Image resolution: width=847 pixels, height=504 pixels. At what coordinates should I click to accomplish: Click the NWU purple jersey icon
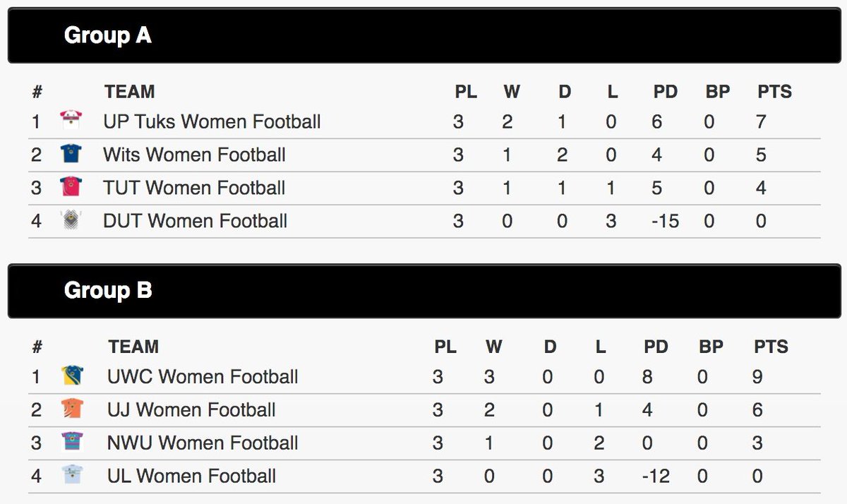coord(72,442)
